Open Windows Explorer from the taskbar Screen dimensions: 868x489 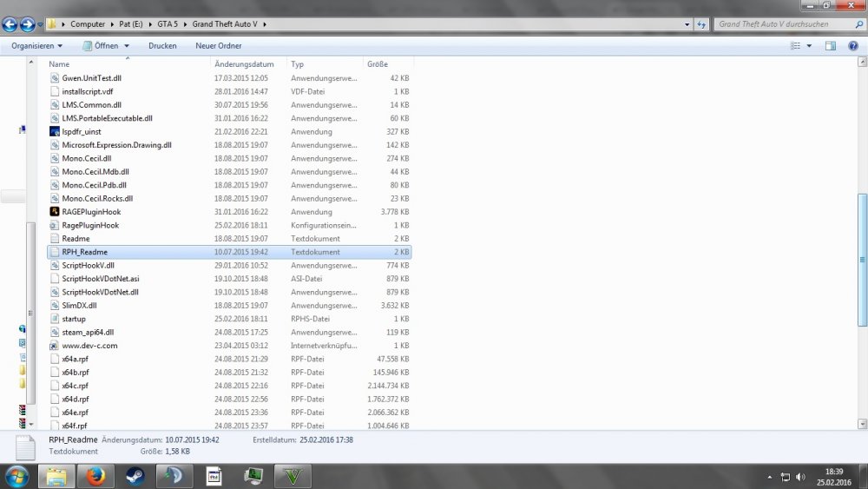coord(56,476)
